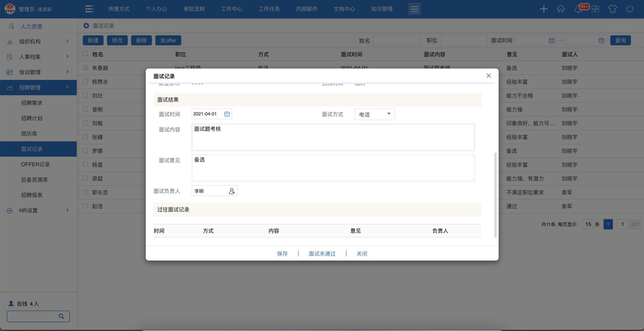The image size is (644, 331).
Task: Open the theme shirt icon in header
Action: click(x=612, y=9)
